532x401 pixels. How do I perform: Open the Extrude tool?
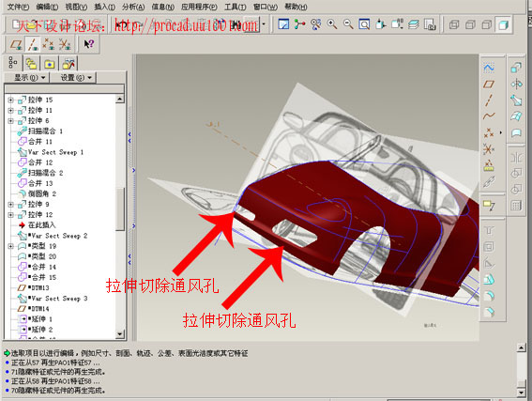pyautogui.click(x=516, y=68)
